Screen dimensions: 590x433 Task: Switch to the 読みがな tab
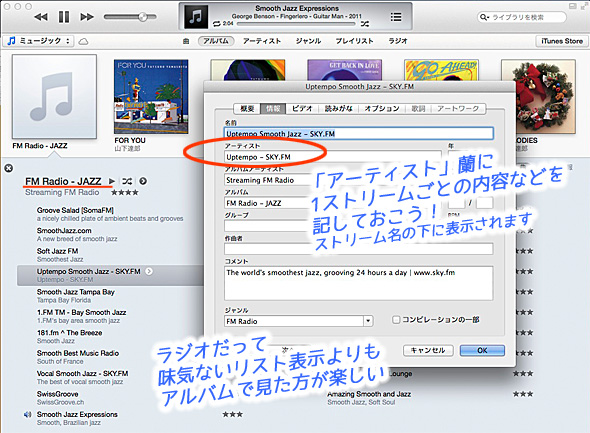click(x=338, y=109)
